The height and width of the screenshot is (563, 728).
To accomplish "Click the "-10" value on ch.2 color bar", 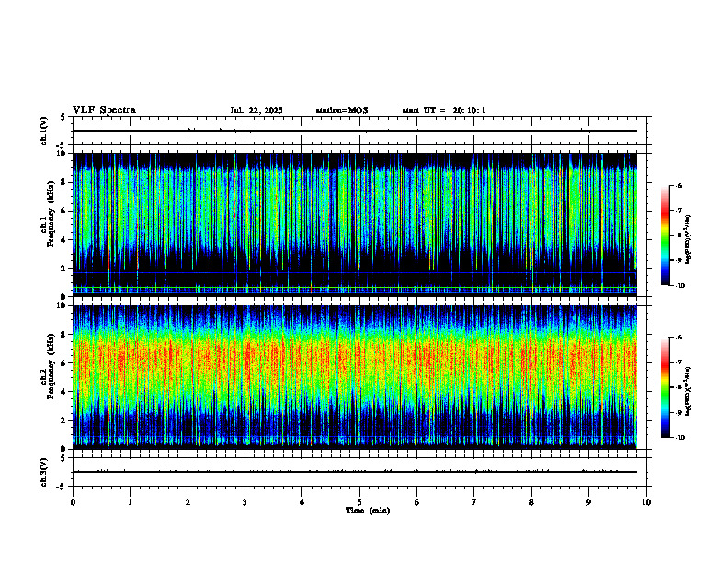I will (x=679, y=438).
